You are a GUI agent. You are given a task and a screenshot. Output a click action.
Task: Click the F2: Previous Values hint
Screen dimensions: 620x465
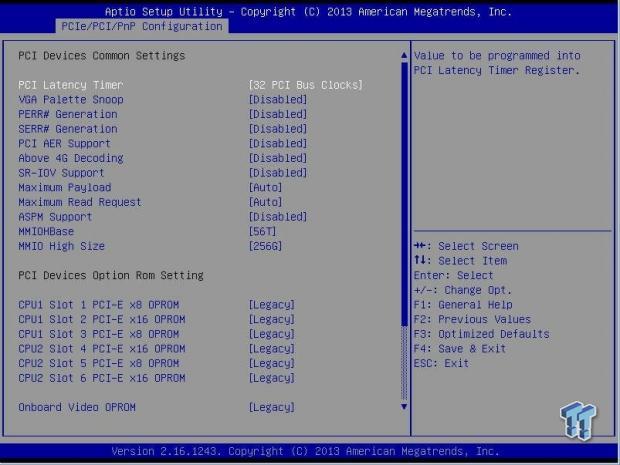(473, 319)
